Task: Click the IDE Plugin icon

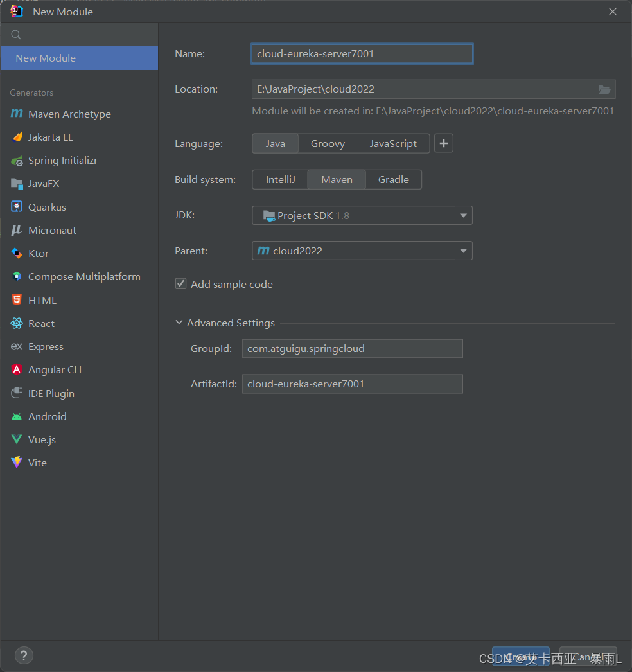Action: (17, 393)
